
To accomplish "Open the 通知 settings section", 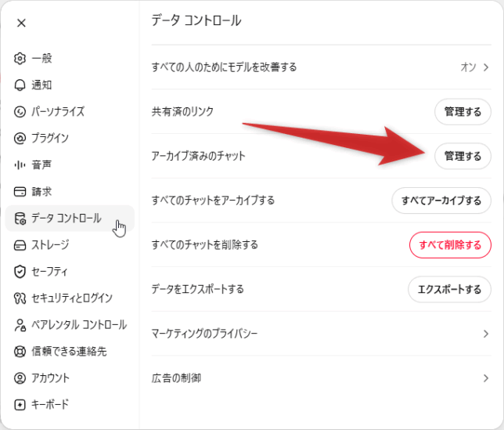I will click(x=70, y=85).
